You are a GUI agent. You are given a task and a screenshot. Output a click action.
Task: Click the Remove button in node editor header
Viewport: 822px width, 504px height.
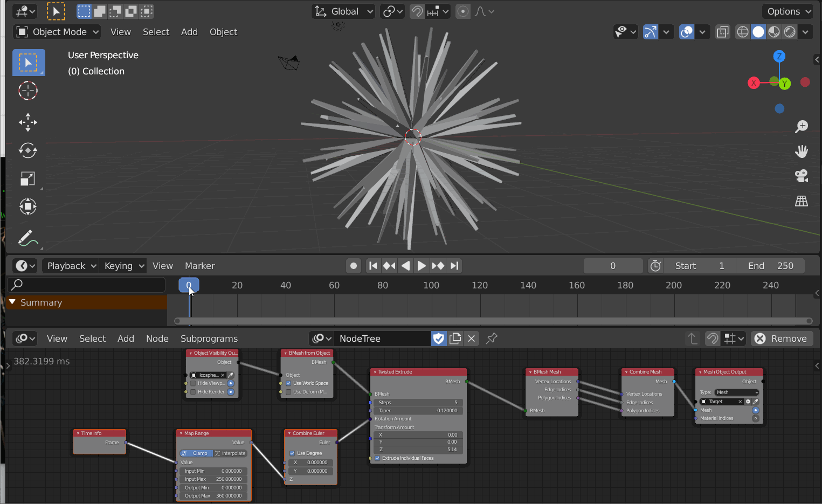tap(782, 339)
